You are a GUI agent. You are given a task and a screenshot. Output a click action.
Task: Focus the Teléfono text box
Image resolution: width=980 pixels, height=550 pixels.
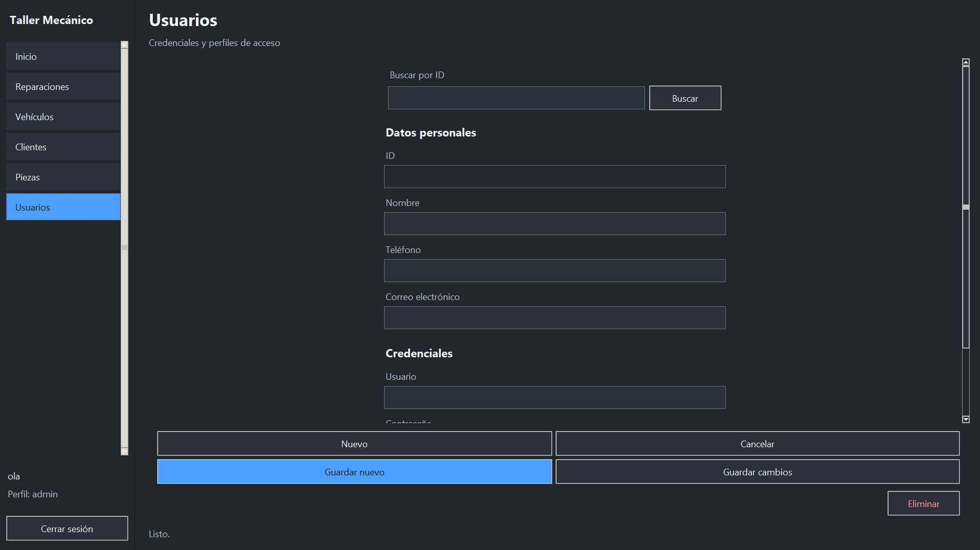tap(554, 271)
